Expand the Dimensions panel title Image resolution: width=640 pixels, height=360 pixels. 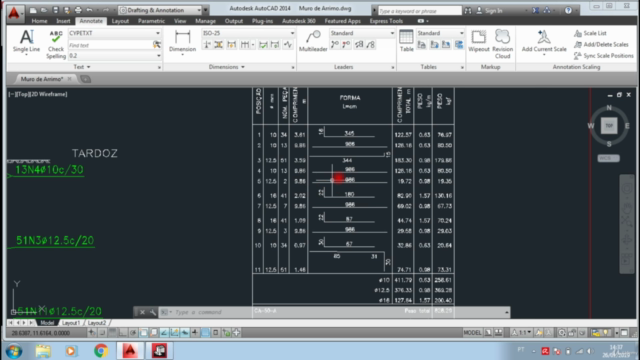227,67
